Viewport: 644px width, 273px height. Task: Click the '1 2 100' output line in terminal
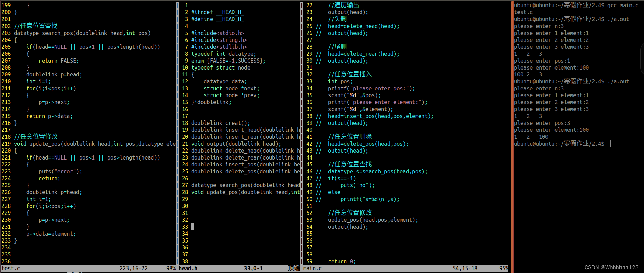(531, 137)
